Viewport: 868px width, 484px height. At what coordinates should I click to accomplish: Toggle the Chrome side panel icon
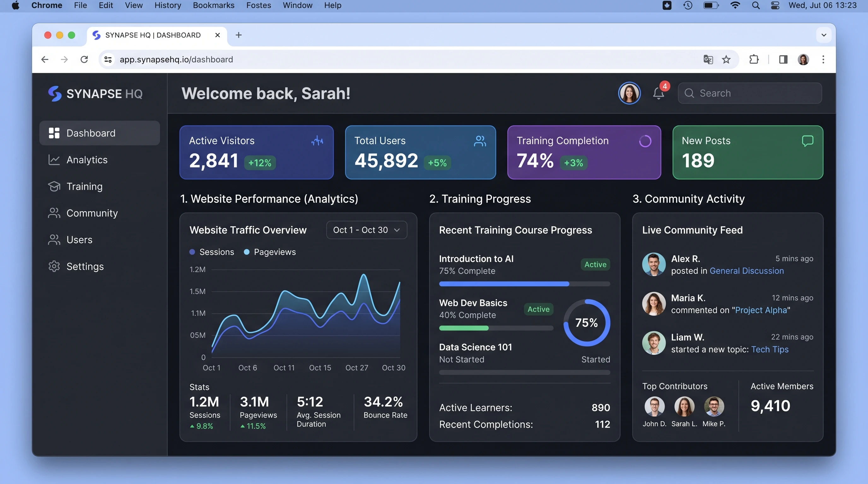(783, 60)
